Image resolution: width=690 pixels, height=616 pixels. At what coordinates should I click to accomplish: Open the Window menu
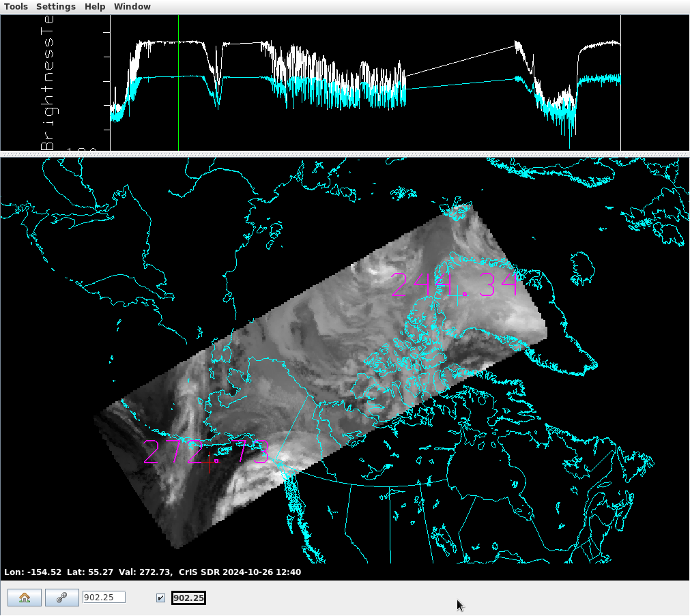(x=132, y=6)
